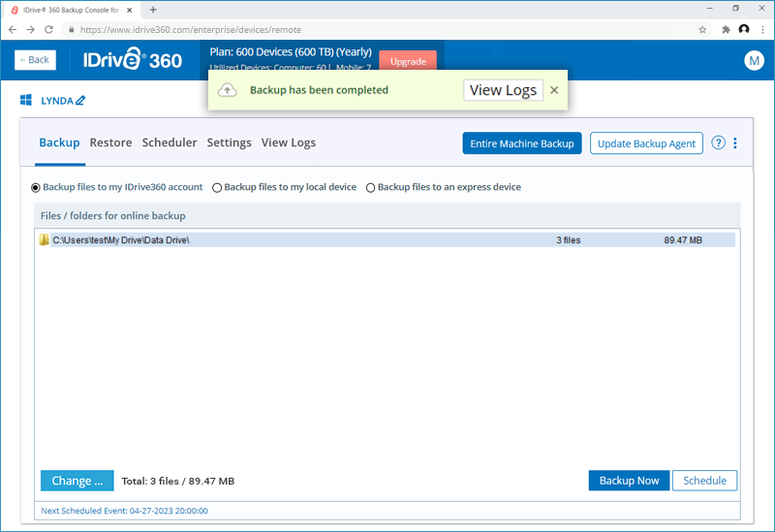The image size is (775, 532).
Task: Click 'Total: 3 files / 89.47 MB' text
Action: pyautogui.click(x=178, y=481)
